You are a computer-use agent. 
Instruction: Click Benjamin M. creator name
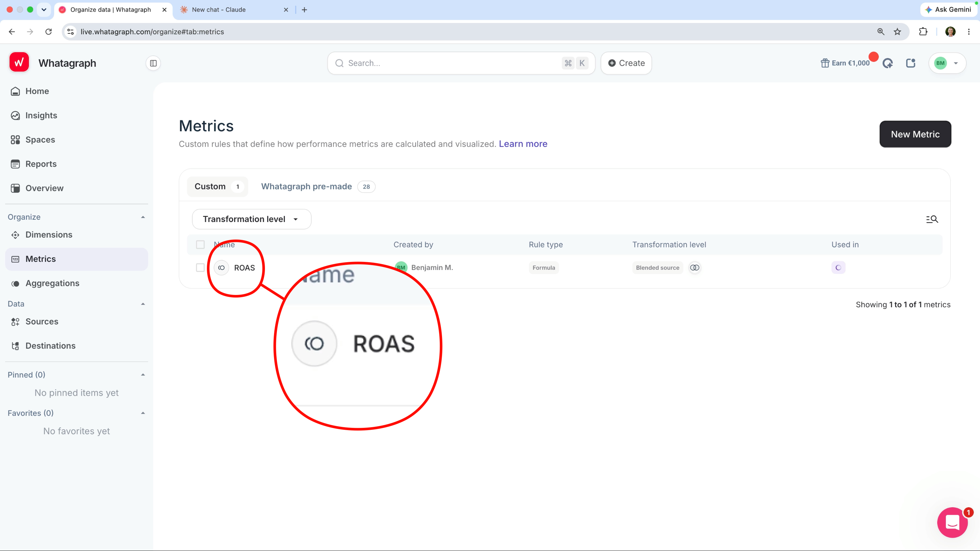coord(432,268)
